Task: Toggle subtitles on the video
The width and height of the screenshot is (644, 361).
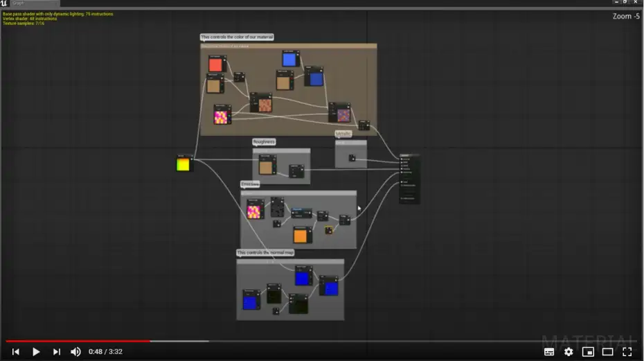Action: coord(549,352)
